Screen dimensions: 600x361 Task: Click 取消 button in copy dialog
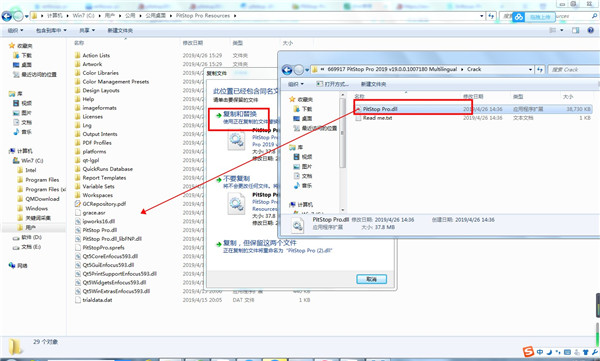371,279
